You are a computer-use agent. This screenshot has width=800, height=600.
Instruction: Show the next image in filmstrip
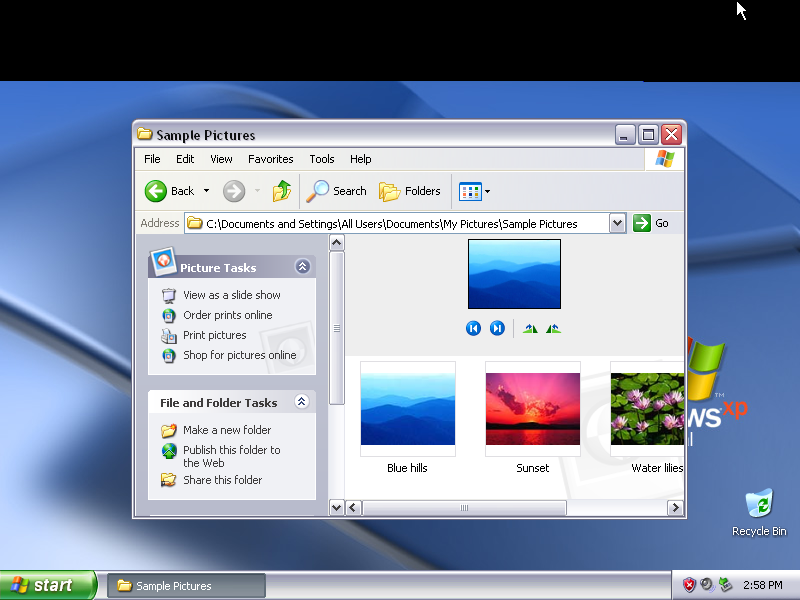(x=497, y=328)
